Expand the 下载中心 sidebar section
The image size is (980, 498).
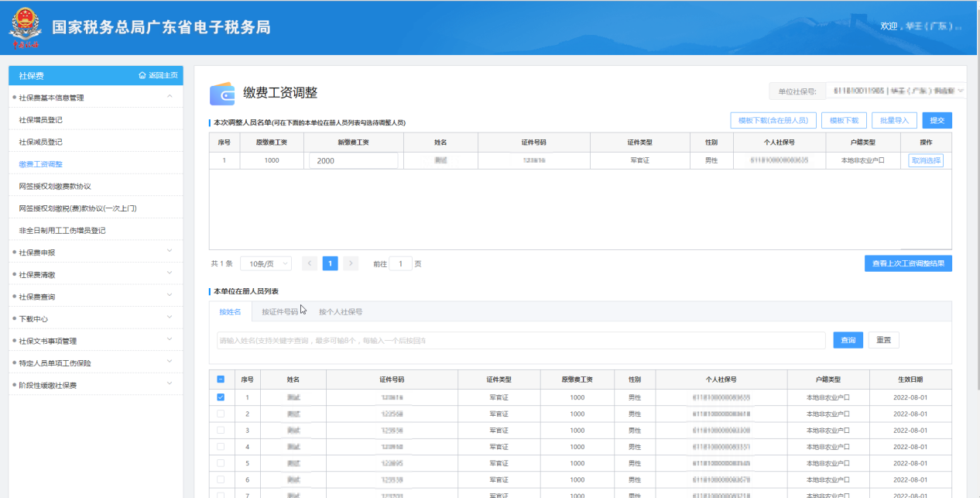click(170, 318)
